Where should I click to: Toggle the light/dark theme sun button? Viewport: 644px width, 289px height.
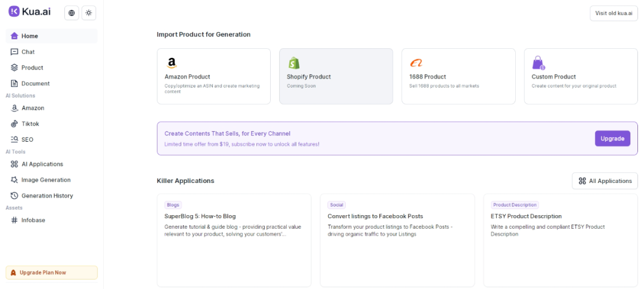coord(88,13)
